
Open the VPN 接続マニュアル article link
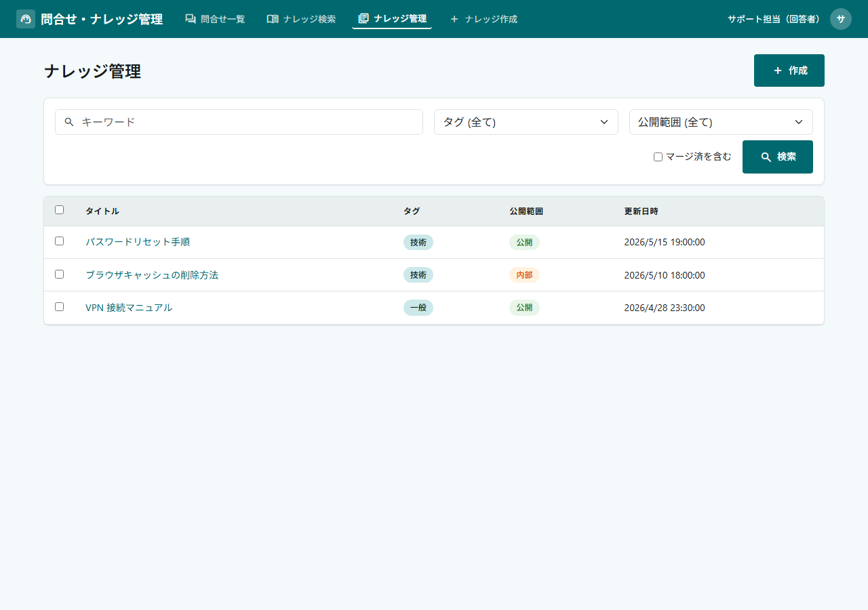129,308
